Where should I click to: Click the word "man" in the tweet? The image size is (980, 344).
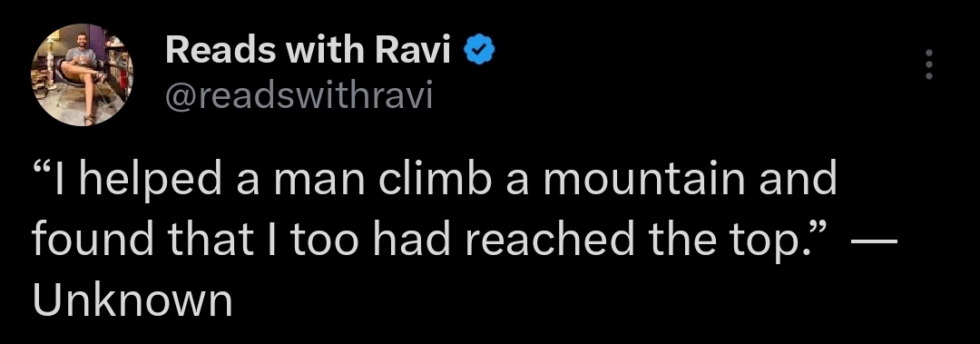coord(318,182)
